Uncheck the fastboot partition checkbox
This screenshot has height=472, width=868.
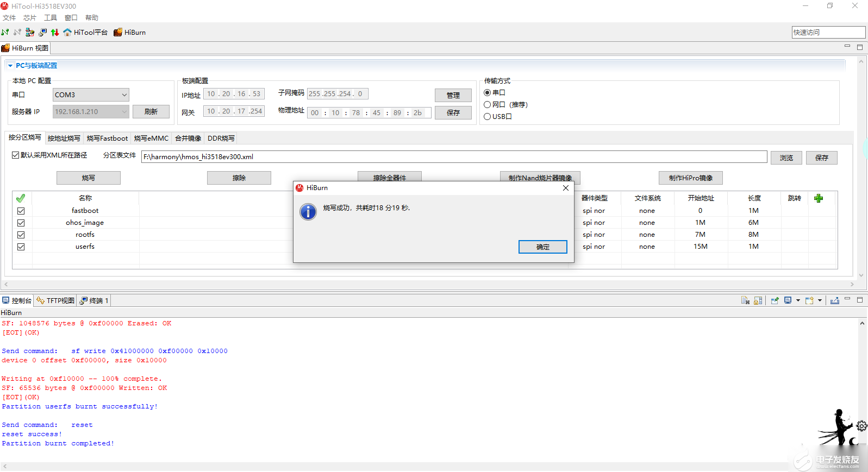pos(21,211)
